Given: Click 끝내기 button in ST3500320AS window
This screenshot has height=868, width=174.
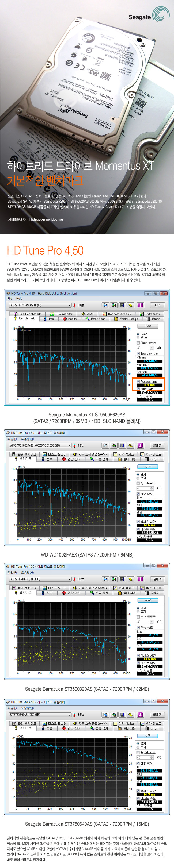Looking at the screenshot, I should [x=157, y=579].
